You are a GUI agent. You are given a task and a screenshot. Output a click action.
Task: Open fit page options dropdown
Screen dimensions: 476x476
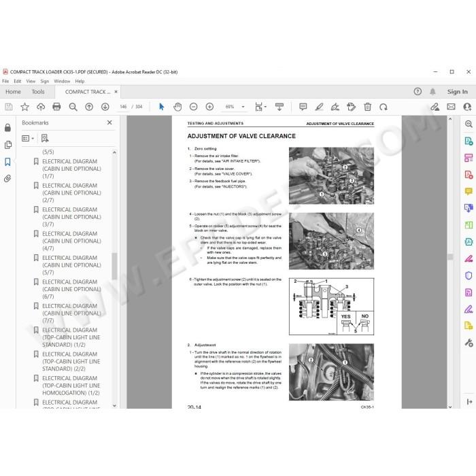point(260,107)
